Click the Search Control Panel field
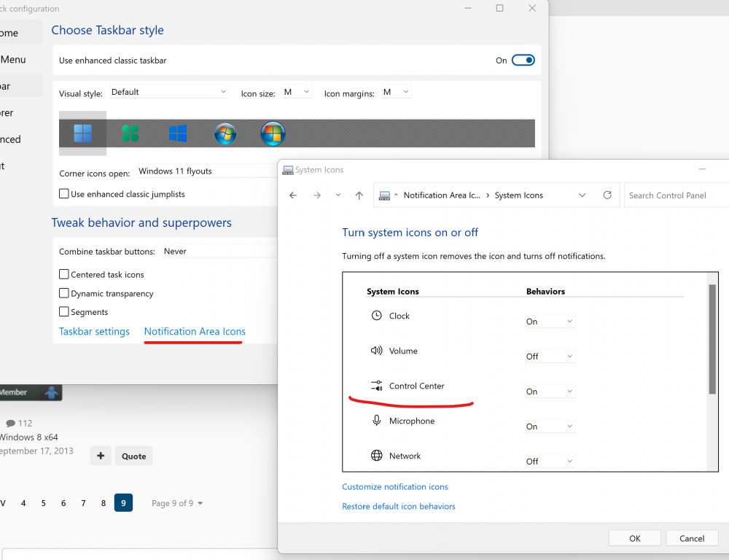Viewport: 729px width, 560px height. click(676, 195)
